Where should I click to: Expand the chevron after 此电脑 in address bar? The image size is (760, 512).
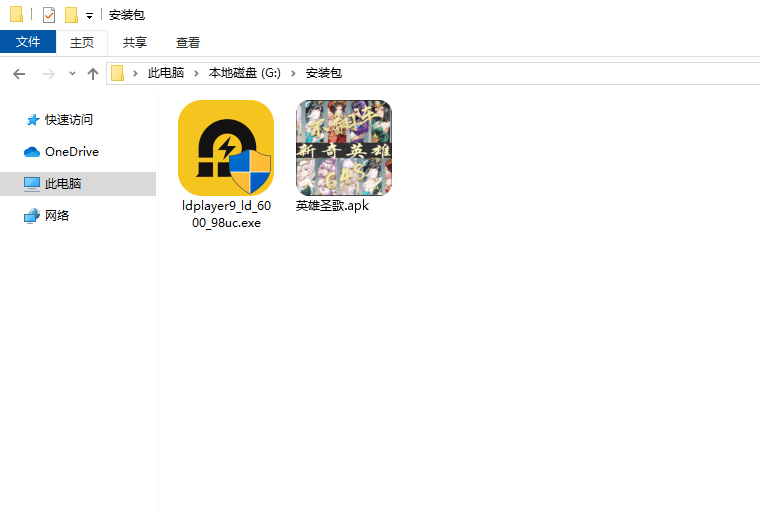click(196, 73)
